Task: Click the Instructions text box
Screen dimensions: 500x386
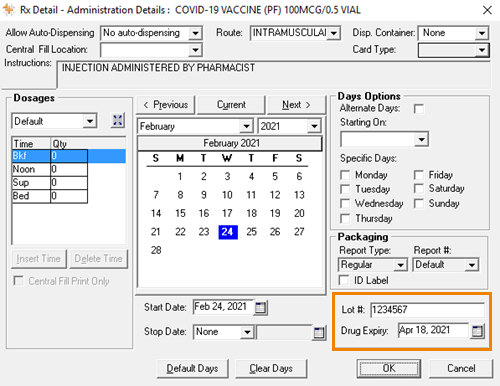Action: tap(273, 74)
